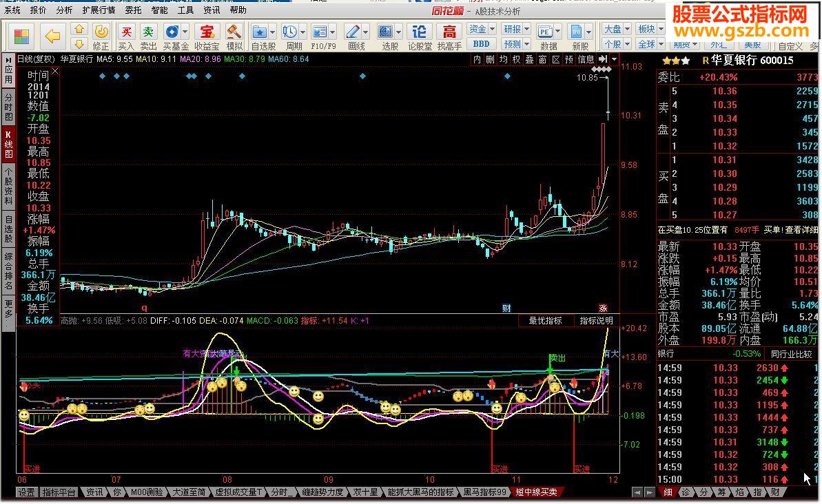Click the yellow down arrow button
Screen dimensions: 822x504
79,43
